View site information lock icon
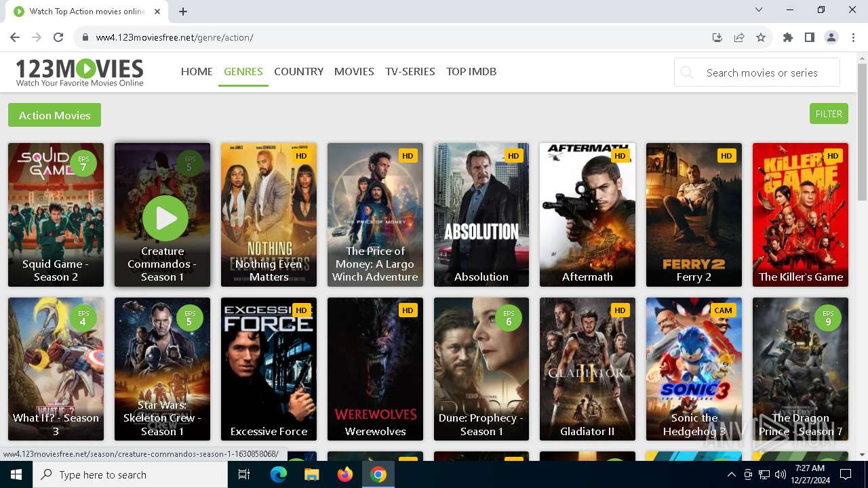868x488 pixels. point(85,37)
